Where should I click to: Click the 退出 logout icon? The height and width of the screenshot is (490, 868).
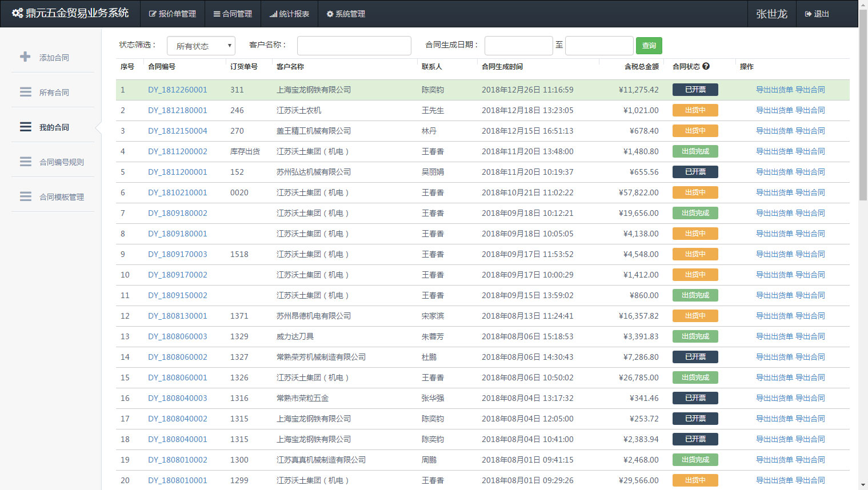(x=808, y=14)
